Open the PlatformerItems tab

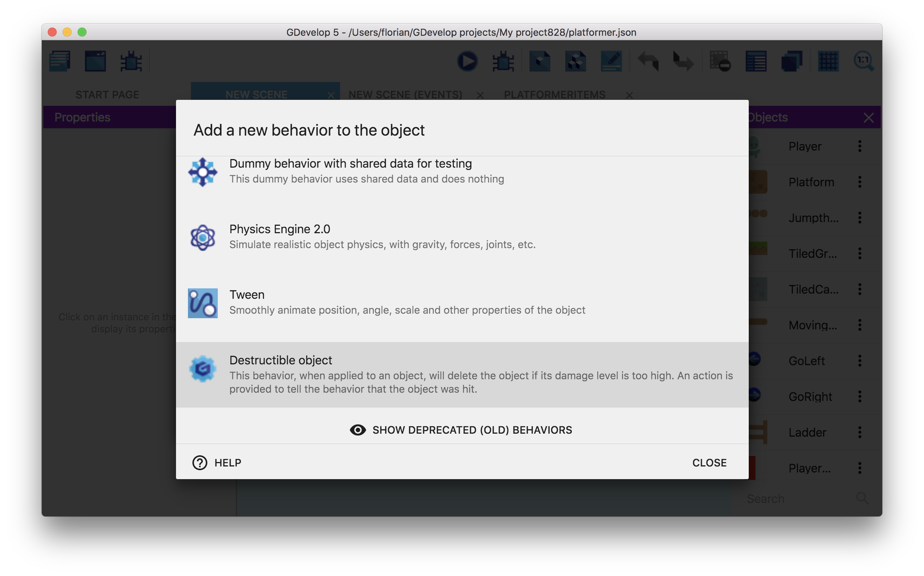click(554, 94)
